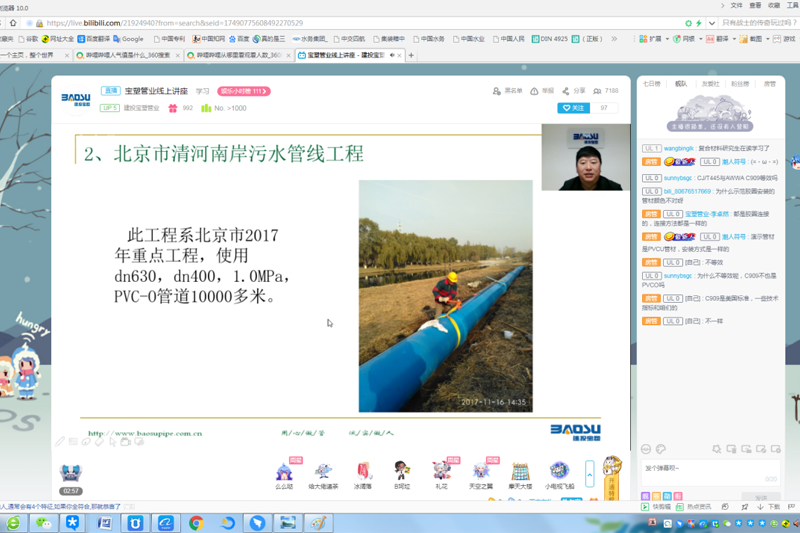Viewport: 800px width, 533px height.
Task: Open the 游戏 toolbar item
Action: coord(784,39)
